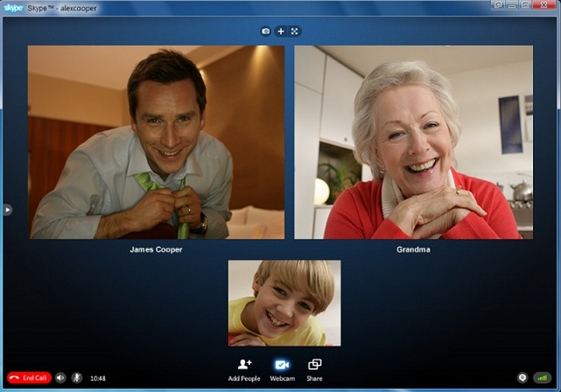Check the call quality signal bars
The image size is (561, 392).
tap(543, 378)
